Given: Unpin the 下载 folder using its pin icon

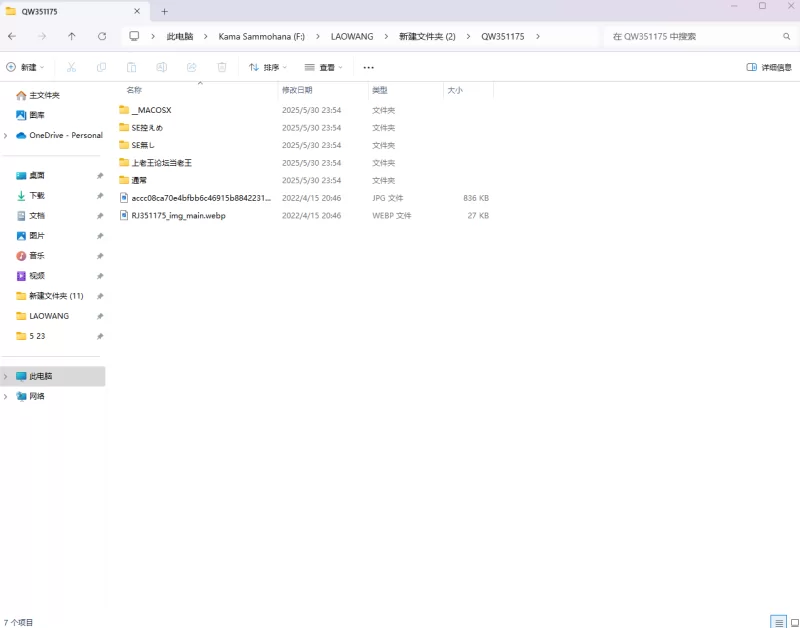Looking at the screenshot, I should [x=99, y=196].
